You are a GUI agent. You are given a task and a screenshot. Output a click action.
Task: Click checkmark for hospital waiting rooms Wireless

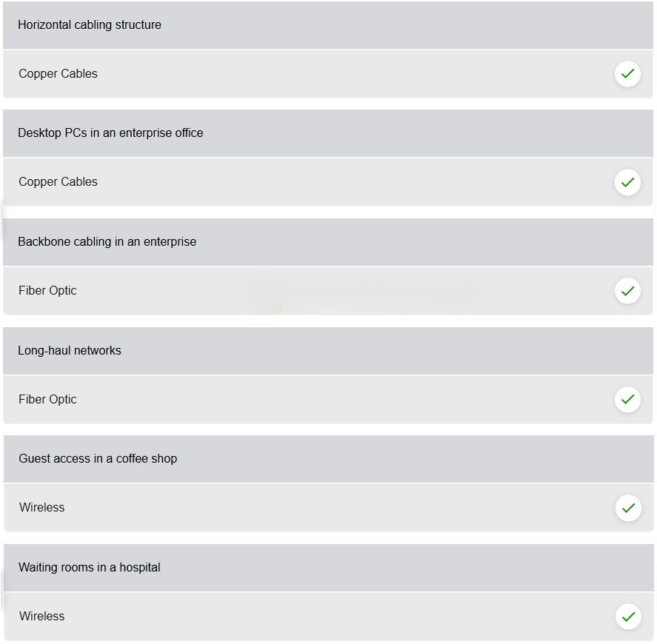(x=628, y=617)
